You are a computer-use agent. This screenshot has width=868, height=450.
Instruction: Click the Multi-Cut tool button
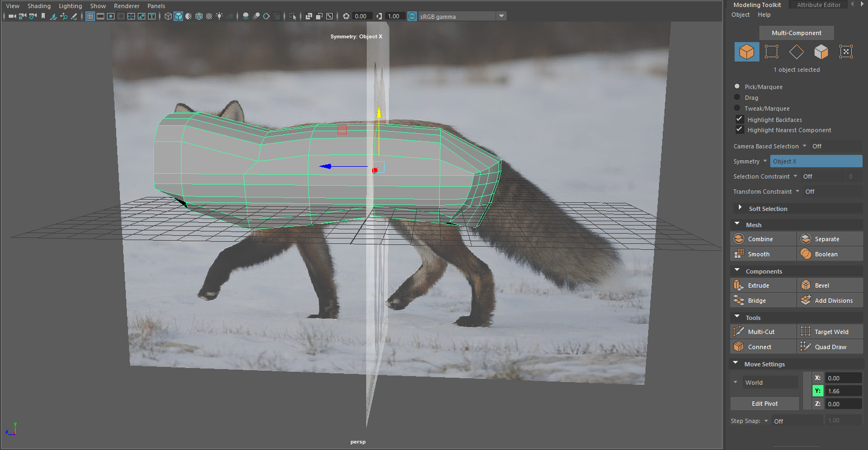click(763, 331)
